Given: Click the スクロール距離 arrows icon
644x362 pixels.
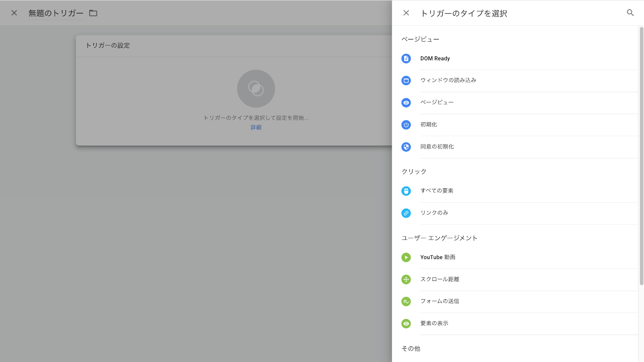Looking at the screenshot, I should [406, 279].
